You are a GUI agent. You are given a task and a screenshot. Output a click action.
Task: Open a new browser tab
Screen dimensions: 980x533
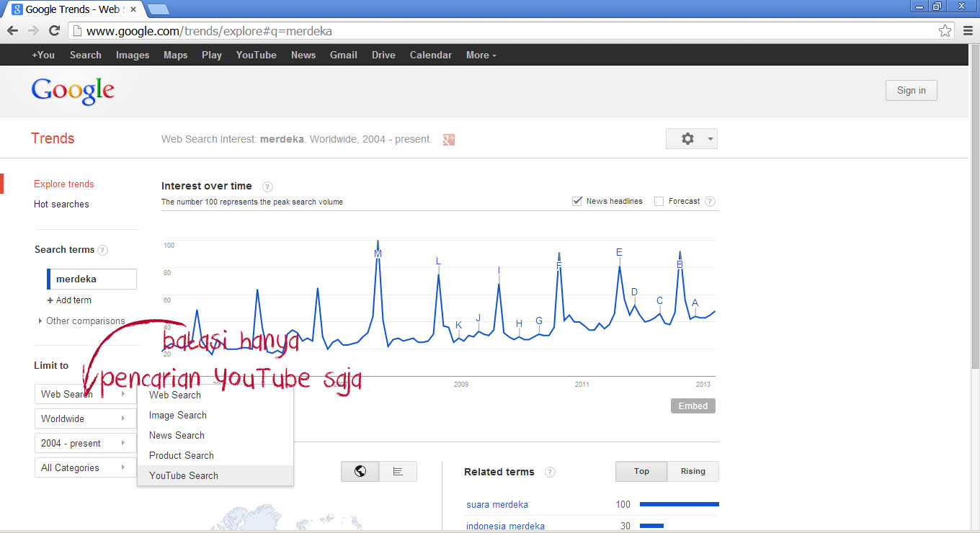coord(158,9)
